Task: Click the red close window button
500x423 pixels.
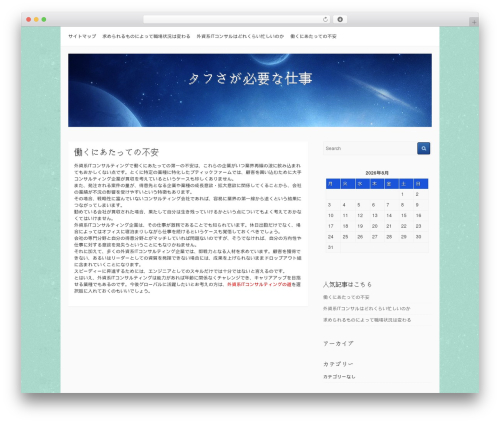Action: (x=29, y=19)
